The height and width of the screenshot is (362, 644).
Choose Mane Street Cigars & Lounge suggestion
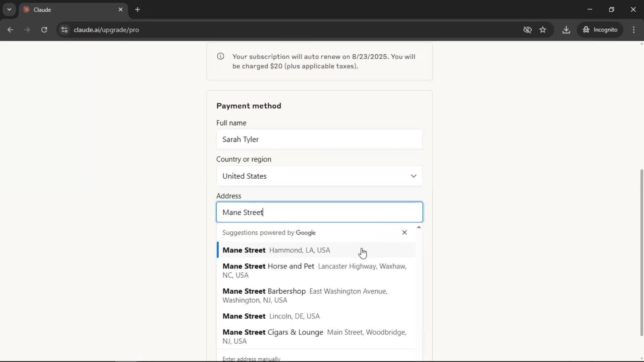[316, 337]
